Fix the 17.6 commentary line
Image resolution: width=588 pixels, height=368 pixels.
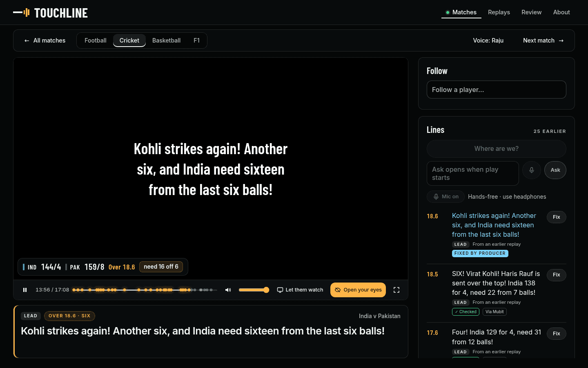(x=557, y=334)
